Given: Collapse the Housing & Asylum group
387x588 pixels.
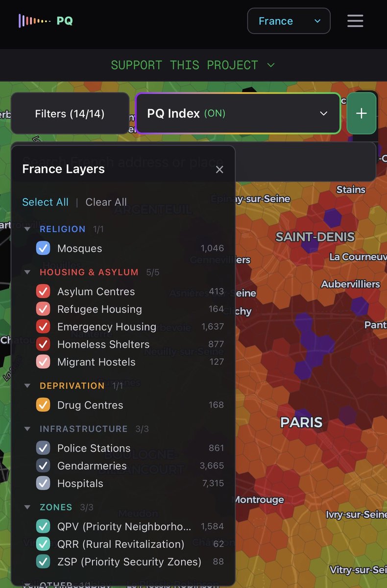Looking at the screenshot, I should pyautogui.click(x=27, y=272).
